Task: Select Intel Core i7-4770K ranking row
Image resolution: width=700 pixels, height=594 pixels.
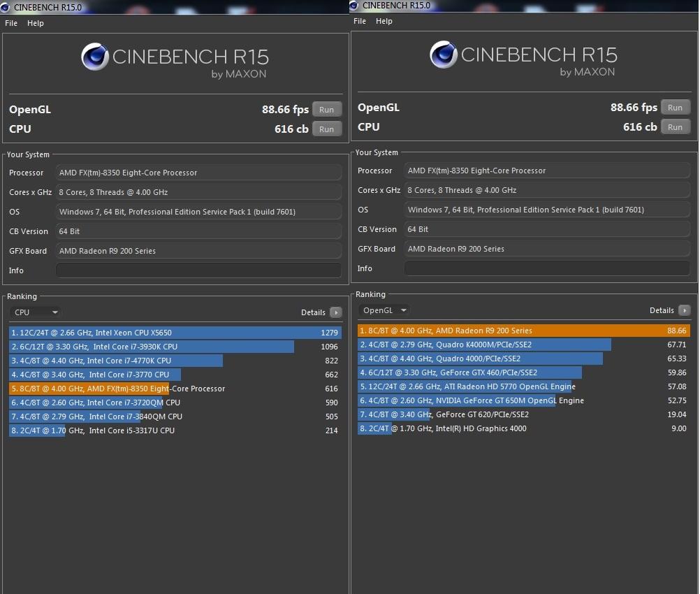Action: [175, 361]
